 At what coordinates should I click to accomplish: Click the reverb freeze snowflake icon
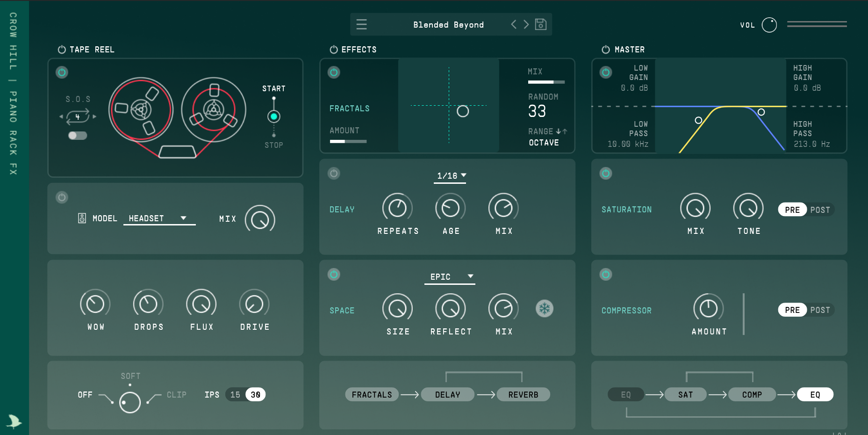pos(544,309)
